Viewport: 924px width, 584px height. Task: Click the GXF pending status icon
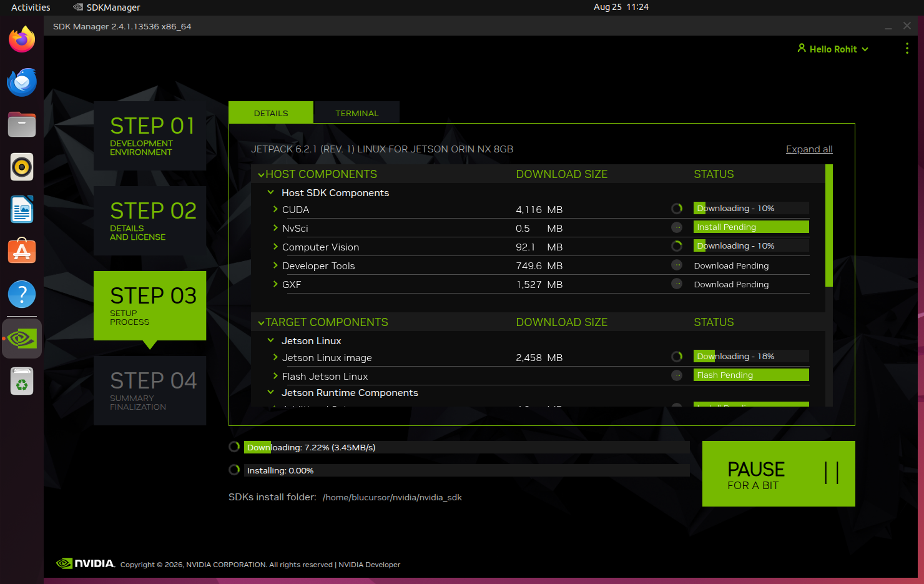tap(677, 284)
